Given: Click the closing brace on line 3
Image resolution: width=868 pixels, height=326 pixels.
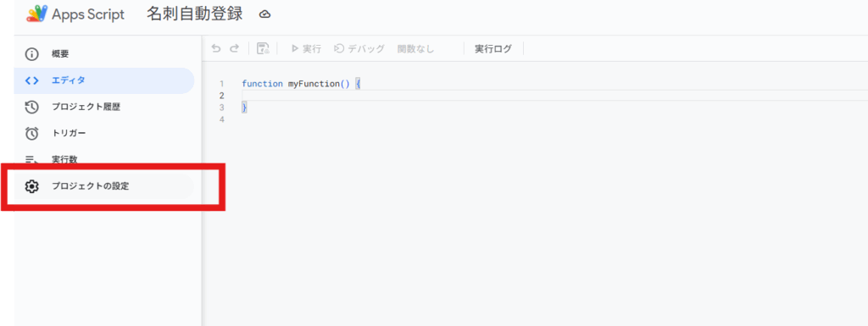Looking at the screenshot, I should [x=244, y=108].
